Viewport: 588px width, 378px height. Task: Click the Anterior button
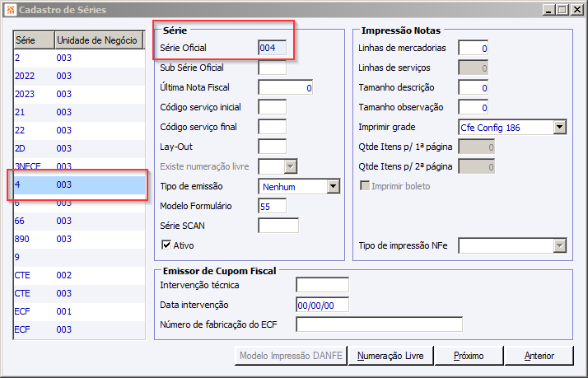coord(539,356)
